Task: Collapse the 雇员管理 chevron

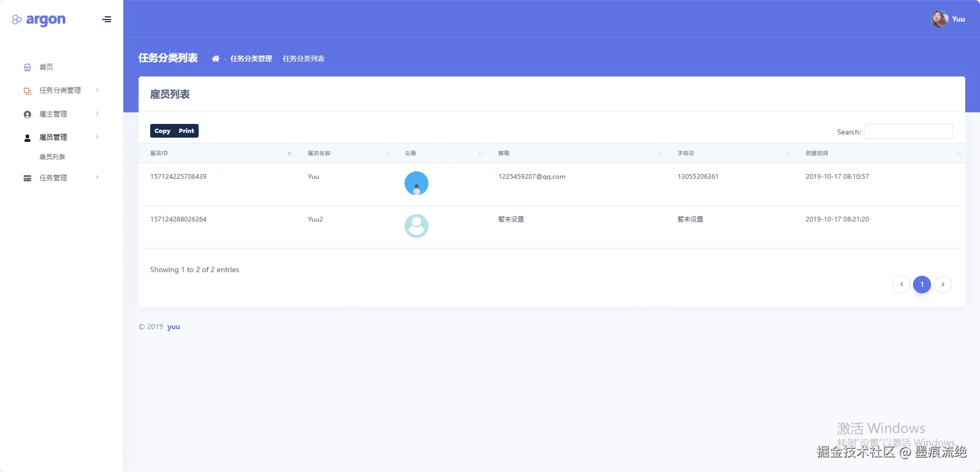Action: pyautogui.click(x=97, y=137)
